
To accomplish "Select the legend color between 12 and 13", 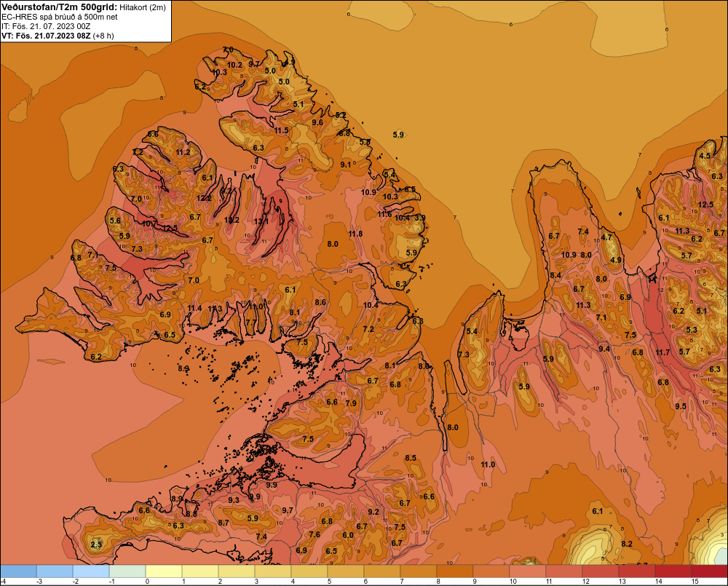I will click(x=601, y=571).
